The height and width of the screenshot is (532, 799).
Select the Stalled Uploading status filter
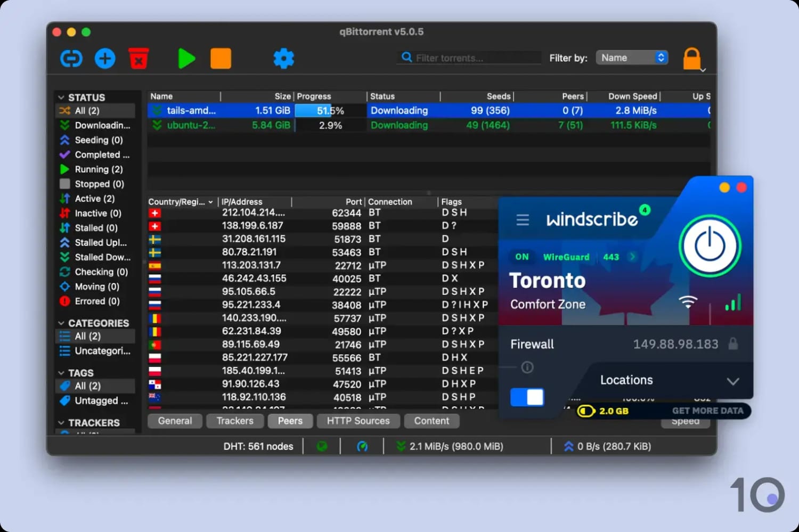(95, 242)
